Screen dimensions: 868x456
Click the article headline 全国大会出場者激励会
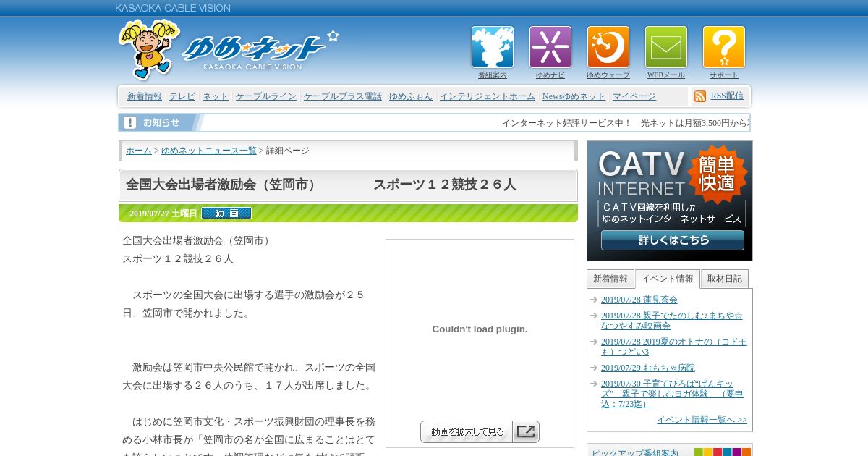[321, 185]
